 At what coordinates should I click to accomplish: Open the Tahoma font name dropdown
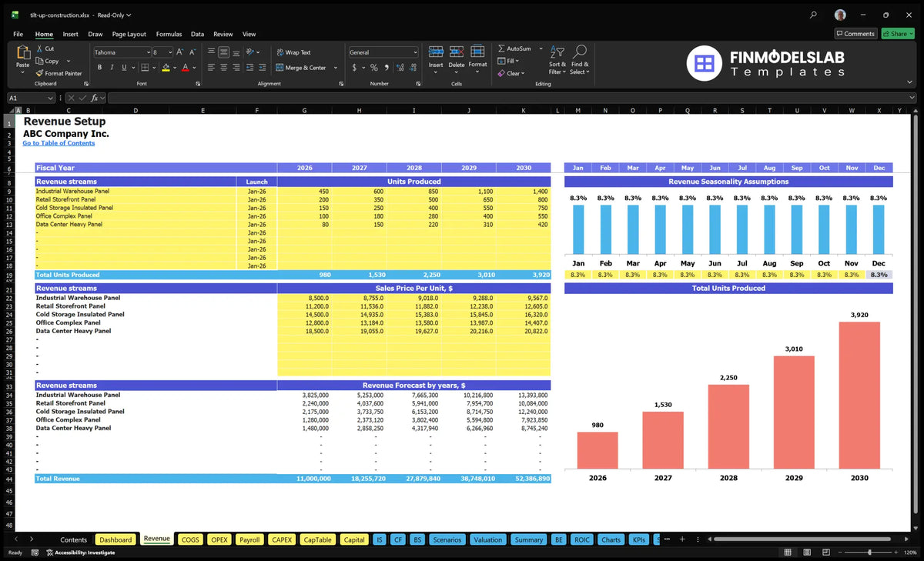(x=147, y=52)
